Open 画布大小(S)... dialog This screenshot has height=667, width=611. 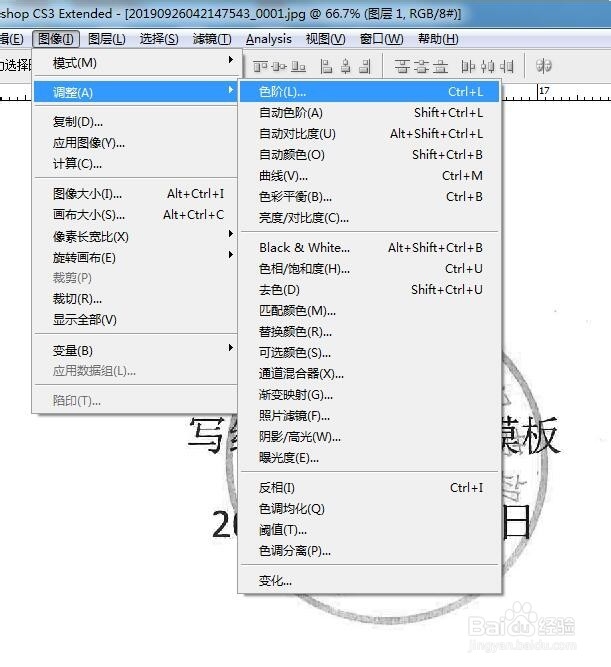(x=135, y=215)
